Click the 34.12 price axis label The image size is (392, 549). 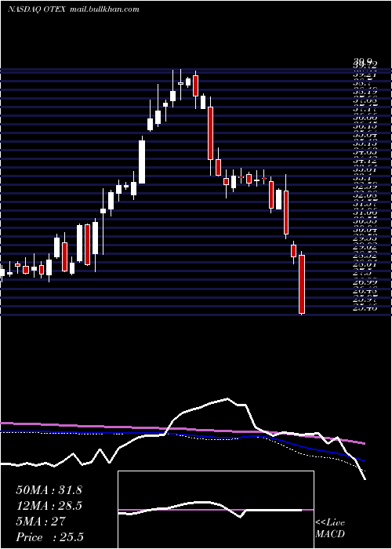click(x=365, y=162)
